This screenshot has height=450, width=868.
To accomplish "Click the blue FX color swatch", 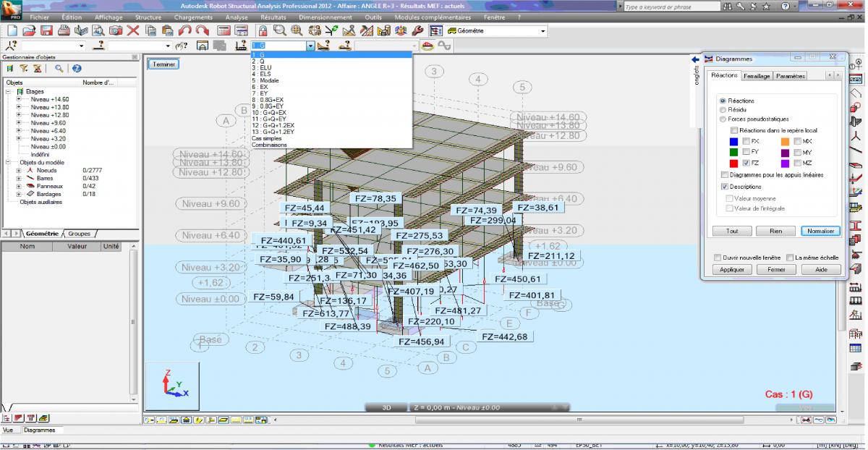I will (x=733, y=141).
